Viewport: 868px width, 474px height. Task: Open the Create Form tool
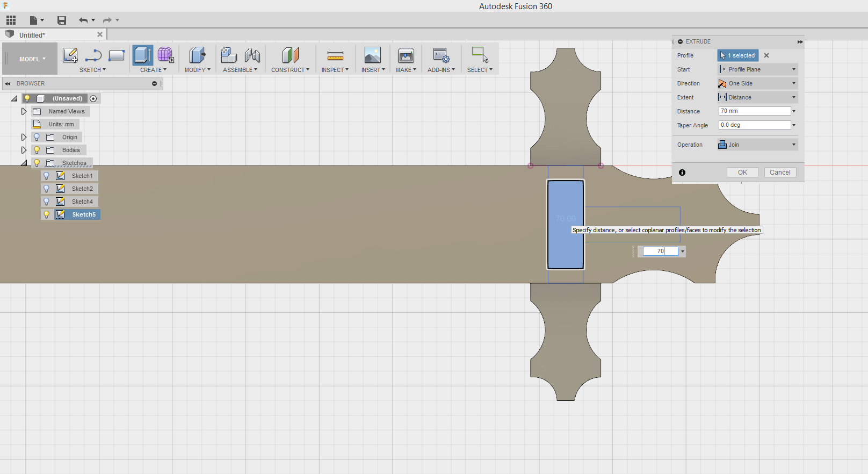165,55
